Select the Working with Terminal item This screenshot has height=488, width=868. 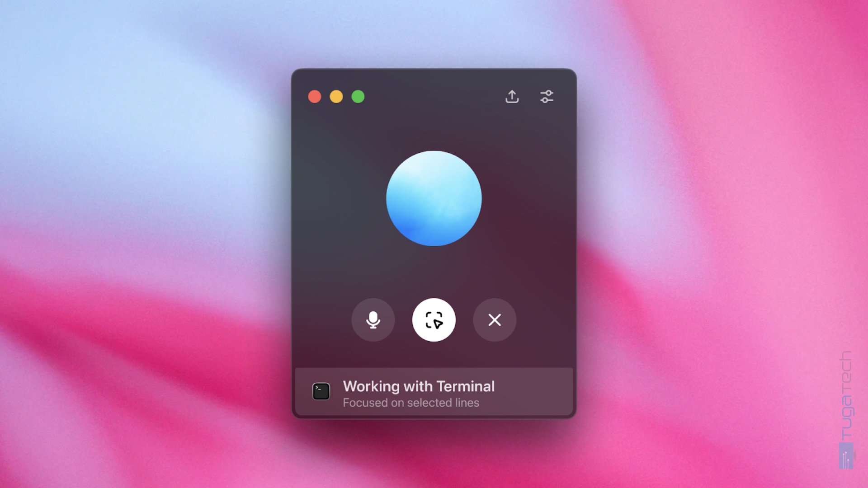coord(434,393)
